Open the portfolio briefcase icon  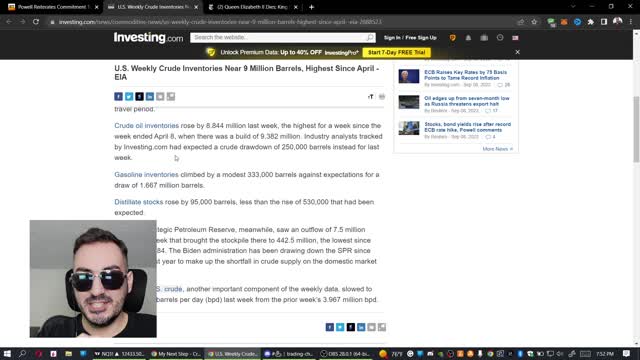pos(484,38)
